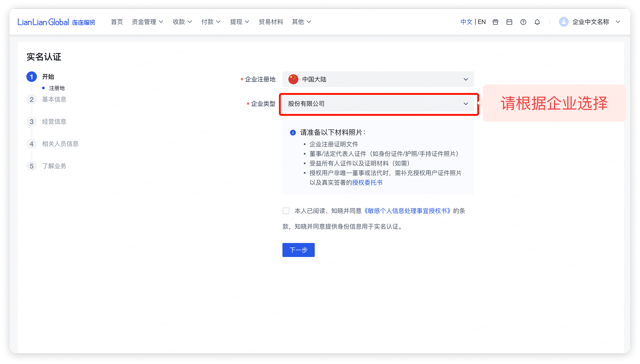640x364 pixels.
Task: Open the notifications bell
Action: click(x=537, y=22)
